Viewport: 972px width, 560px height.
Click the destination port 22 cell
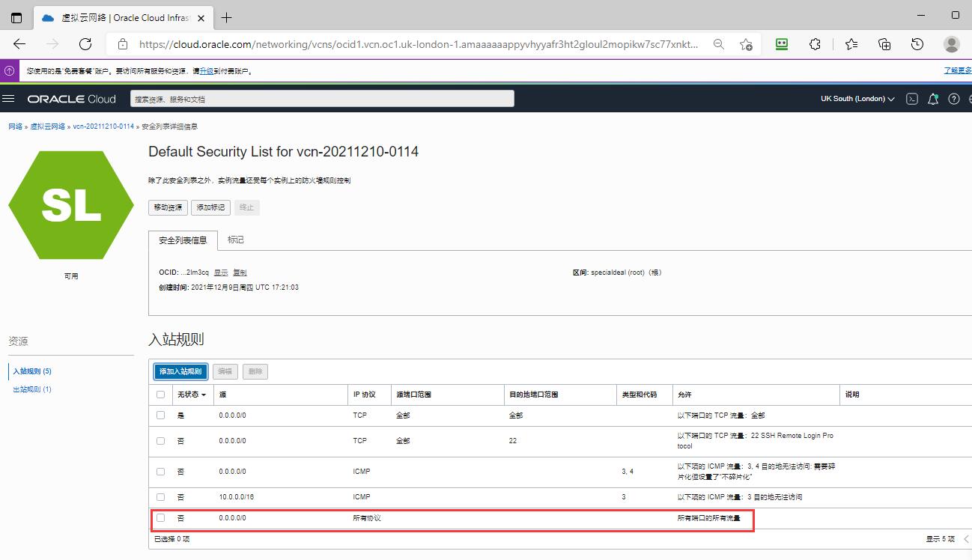[513, 441]
